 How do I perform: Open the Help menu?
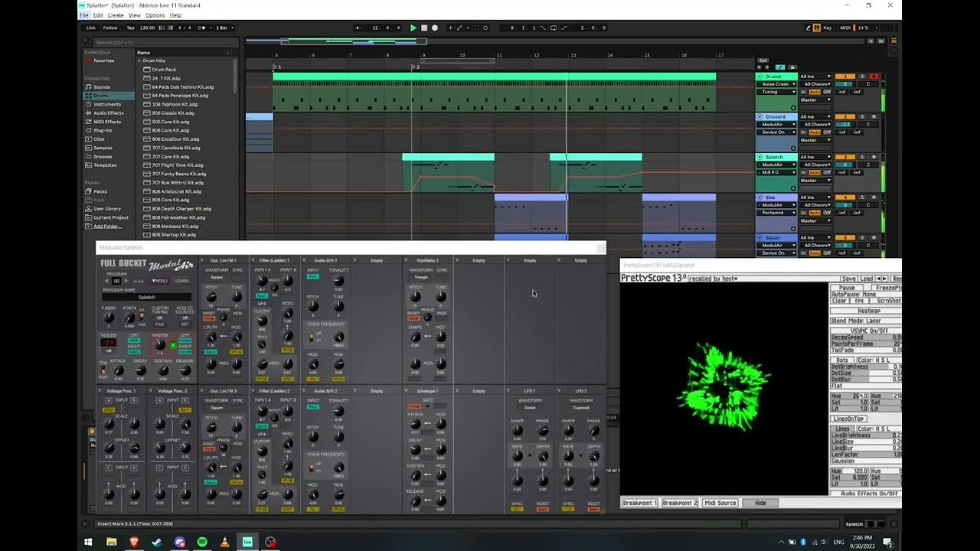pyautogui.click(x=176, y=15)
